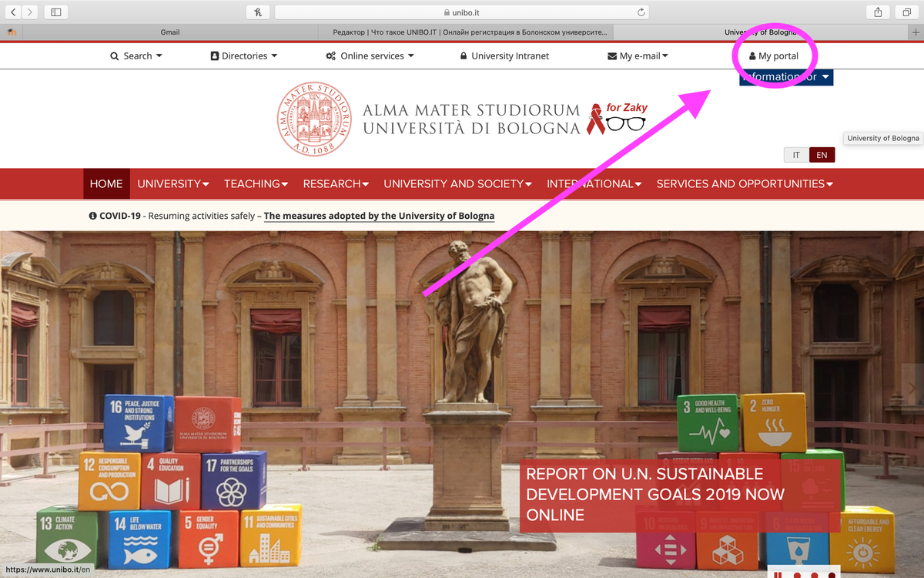This screenshot has height=578, width=924.
Task: Pause the homepage image carousel
Action: 778,575
